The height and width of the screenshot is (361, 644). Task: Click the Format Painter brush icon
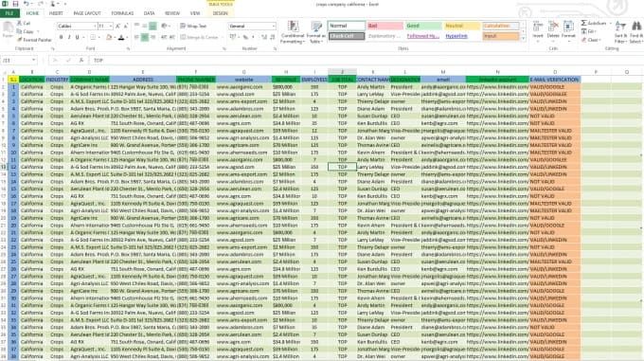(x=19, y=40)
